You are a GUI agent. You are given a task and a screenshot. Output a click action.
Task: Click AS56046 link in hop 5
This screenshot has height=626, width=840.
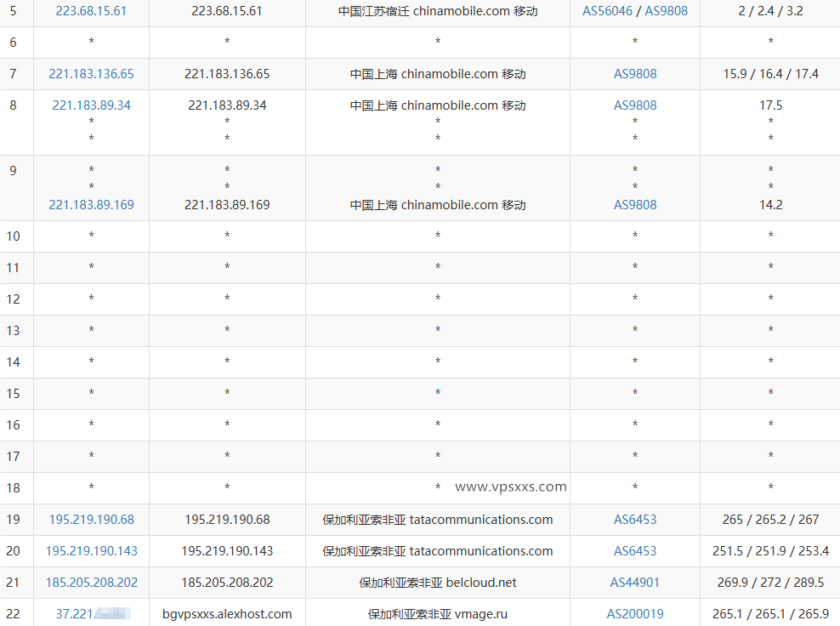click(x=608, y=11)
